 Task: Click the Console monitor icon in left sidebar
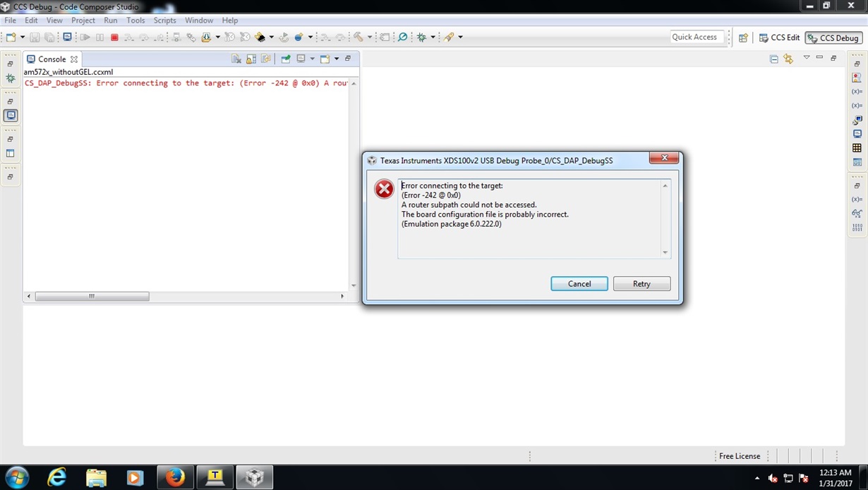point(11,115)
